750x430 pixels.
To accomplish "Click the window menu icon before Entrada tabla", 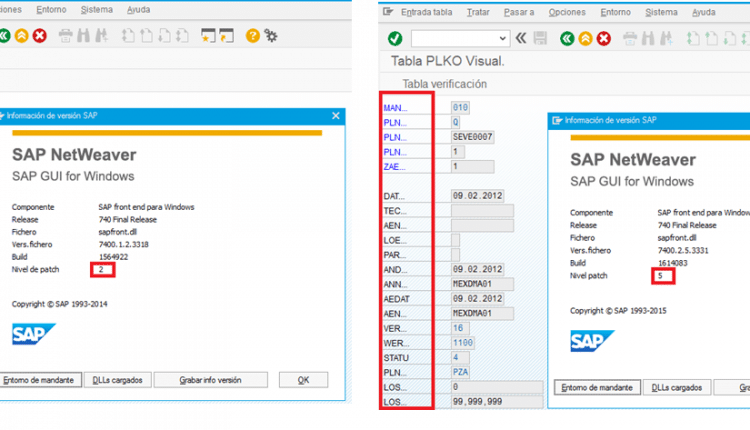I will point(388,12).
